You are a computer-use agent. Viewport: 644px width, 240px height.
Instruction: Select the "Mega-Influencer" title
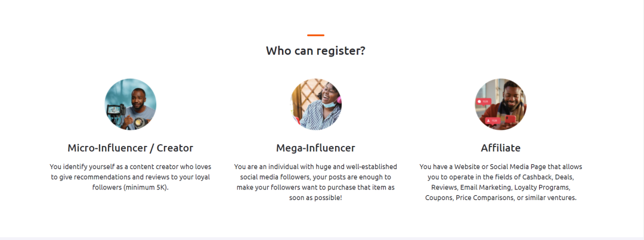coord(315,148)
